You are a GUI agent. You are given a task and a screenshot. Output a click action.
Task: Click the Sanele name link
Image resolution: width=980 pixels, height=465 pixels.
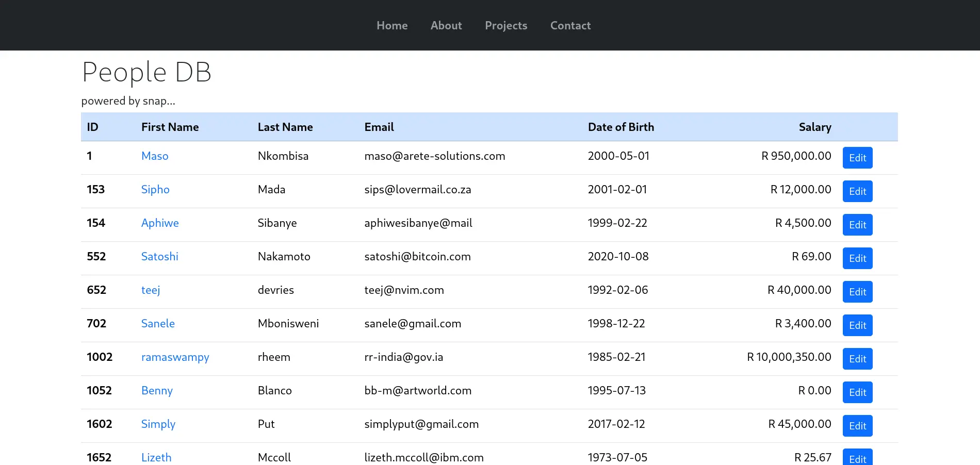[158, 323]
